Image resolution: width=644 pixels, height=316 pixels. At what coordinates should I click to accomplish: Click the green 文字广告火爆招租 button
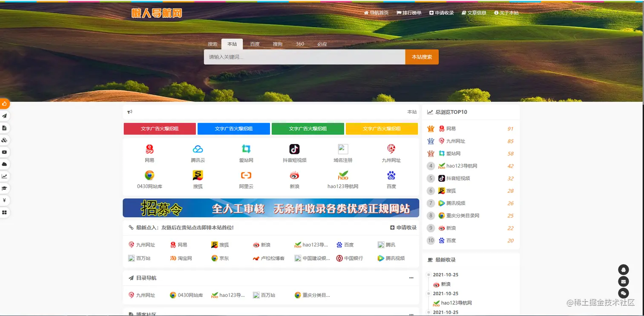click(308, 128)
